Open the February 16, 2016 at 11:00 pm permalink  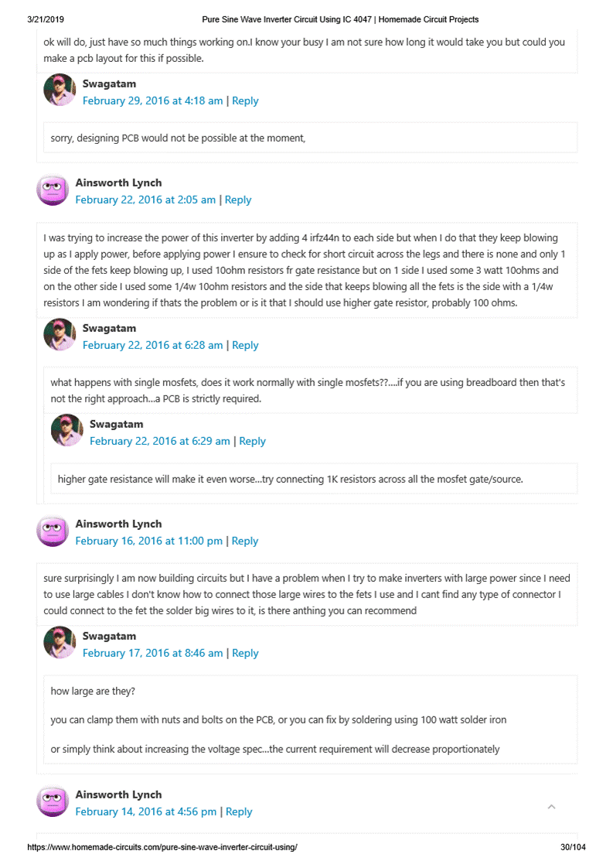[x=148, y=541]
